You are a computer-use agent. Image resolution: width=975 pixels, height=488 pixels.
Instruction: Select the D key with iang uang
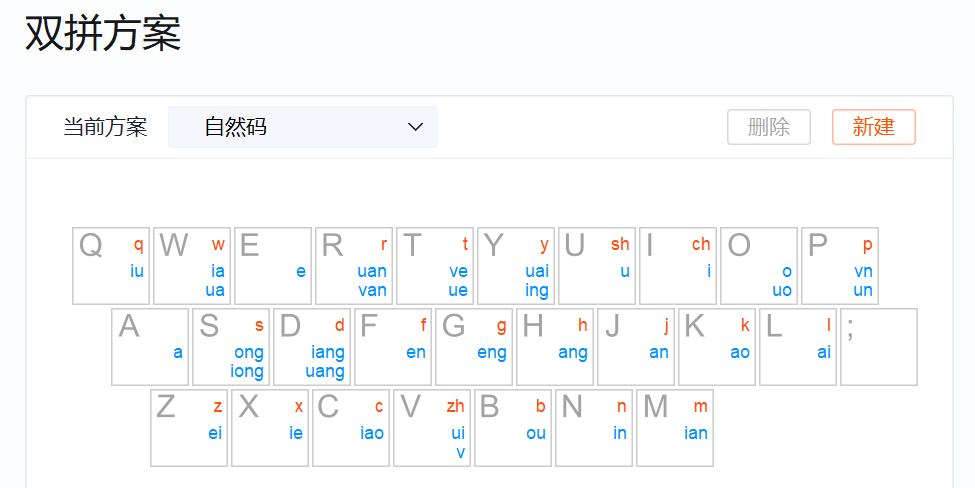tap(312, 347)
